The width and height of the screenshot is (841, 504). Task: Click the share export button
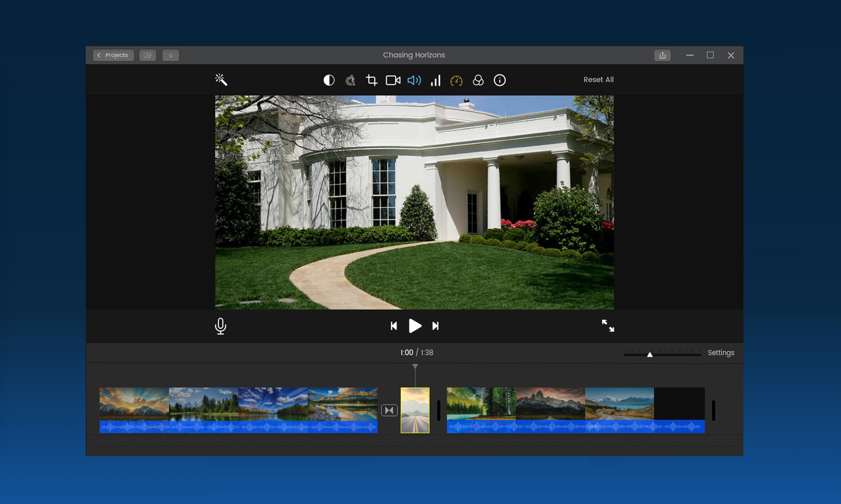[662, 55]
